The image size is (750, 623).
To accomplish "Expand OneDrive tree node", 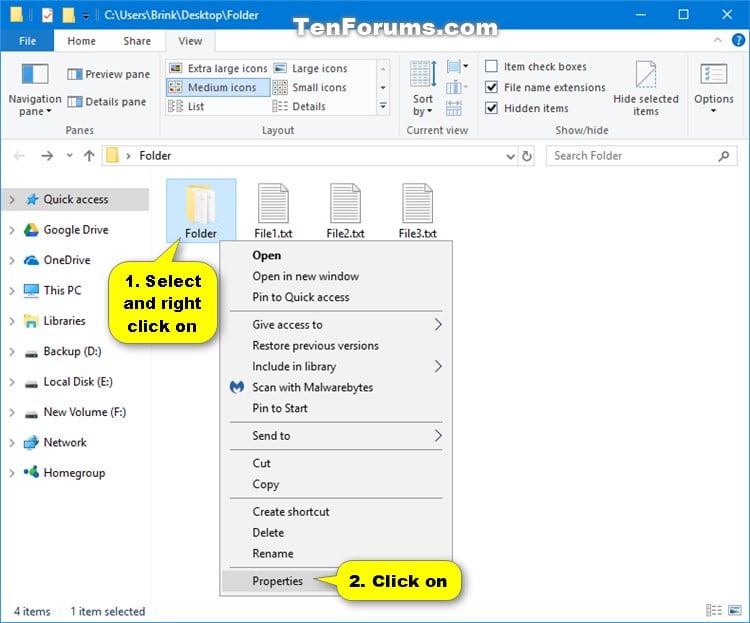I will tap(12, 260).
